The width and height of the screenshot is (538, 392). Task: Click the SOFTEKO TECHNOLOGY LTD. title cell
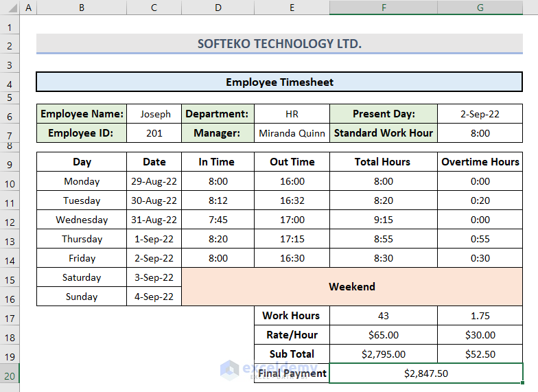pos(280,44)
